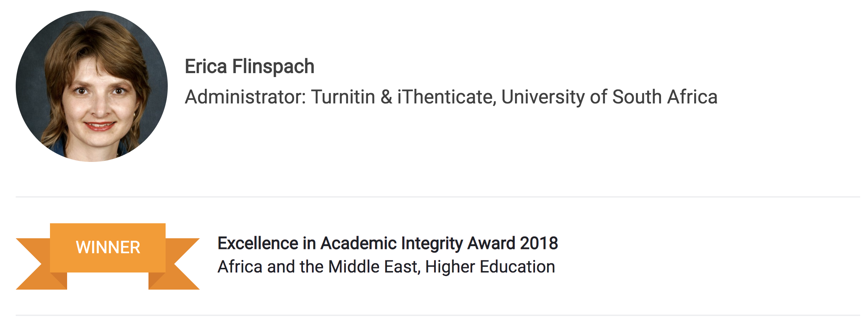This screenshot has height=326, width=868.
Task: Click the ampersand in the job title
Action: [386, 97]
